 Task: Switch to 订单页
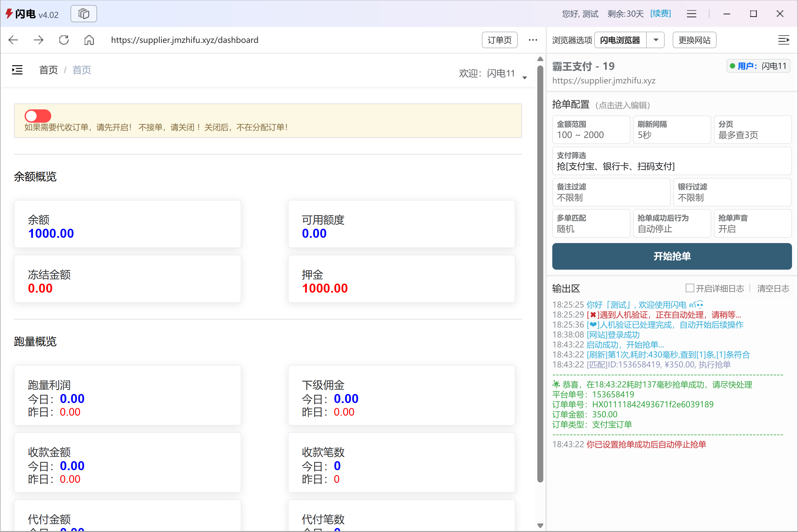coord(499,40)
